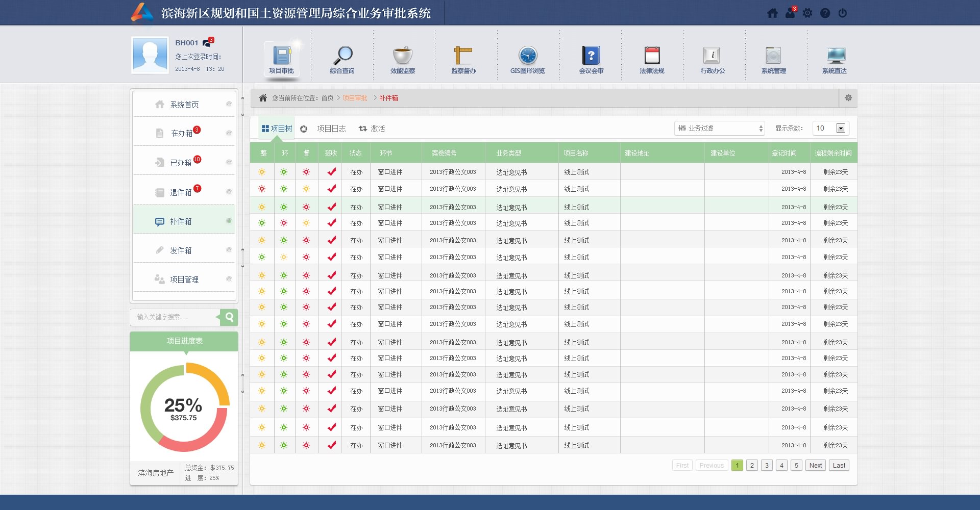This screenshot has width=980, height=510.
Task: Open 行政办公 info icon
Action: pos(713,60)
